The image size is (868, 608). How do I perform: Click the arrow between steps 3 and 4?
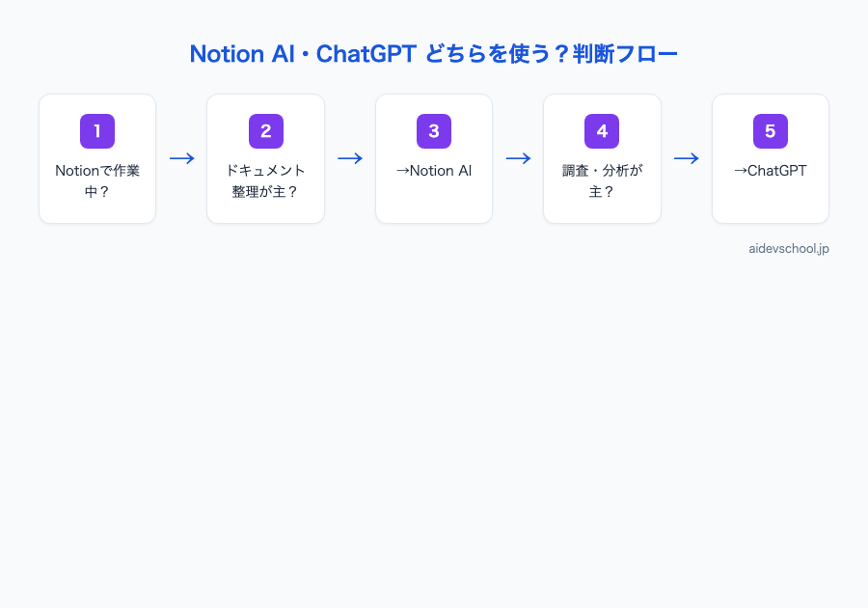(x=518, y=158)
